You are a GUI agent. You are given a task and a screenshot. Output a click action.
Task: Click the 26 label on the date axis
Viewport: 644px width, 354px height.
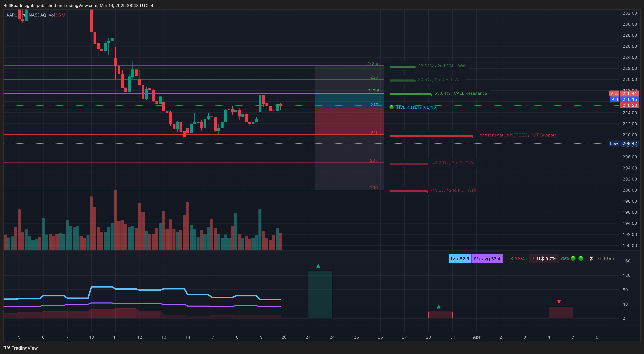click(380, 337)
